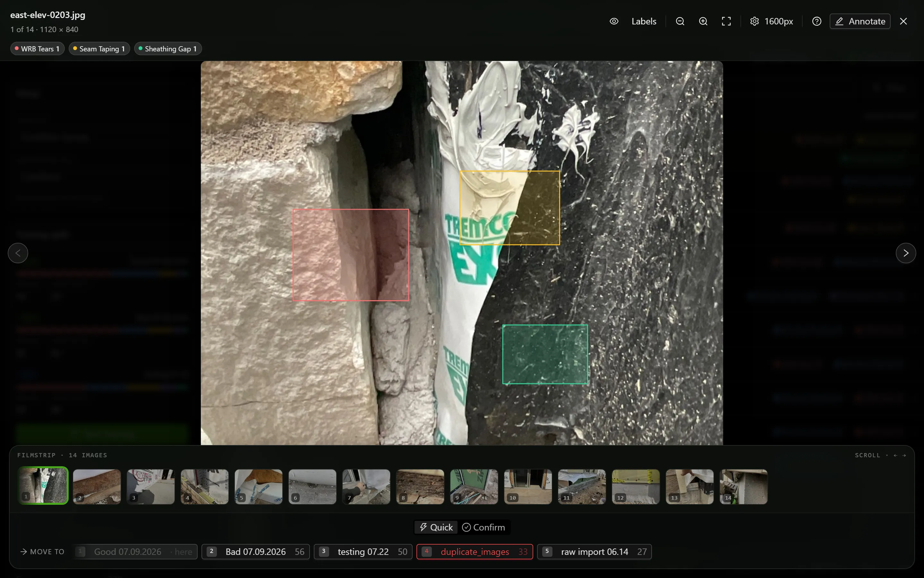
Task: Select the WRB Tears label chip
Action: click(37, 49)
